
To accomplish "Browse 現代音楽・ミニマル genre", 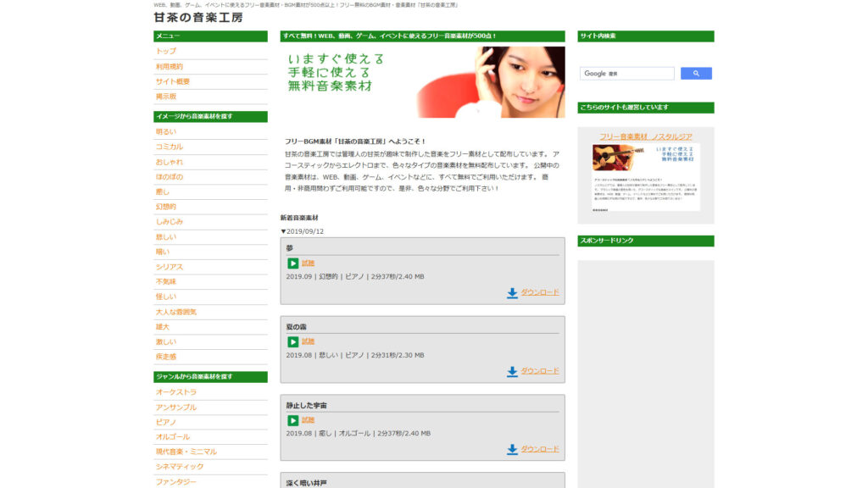I will [186, 452].
